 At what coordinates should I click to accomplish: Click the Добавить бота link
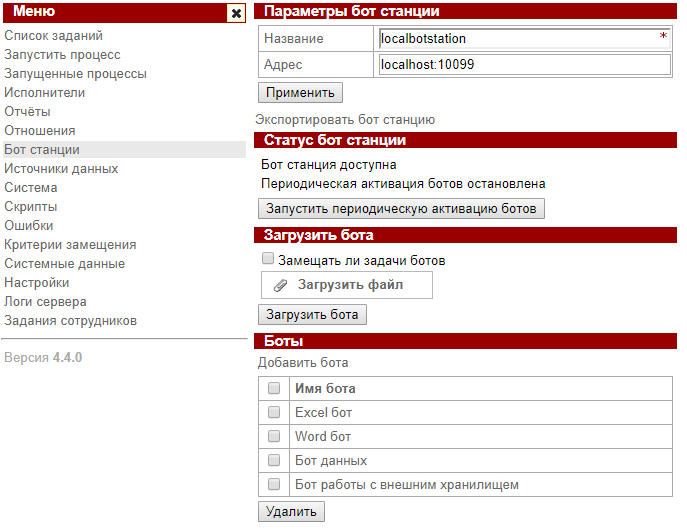coord(303,362)
